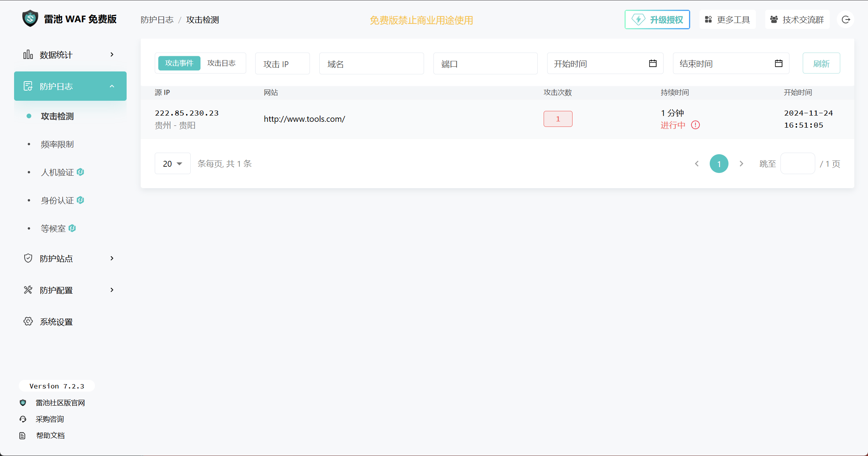The image size is (868, 456).
Task: Click the logout icon in top right
Action: [x=846, y=20]
